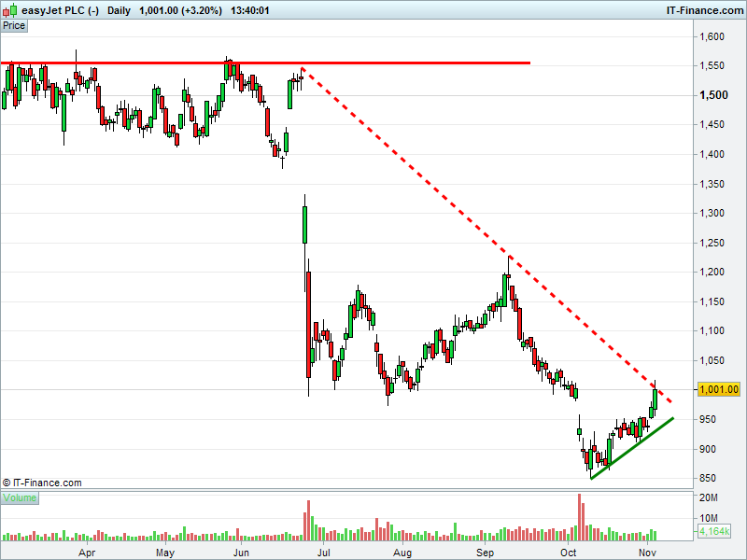Click the tall red late-June volume bar
Viewport: 747px width, 560px height.
(308, 520)
